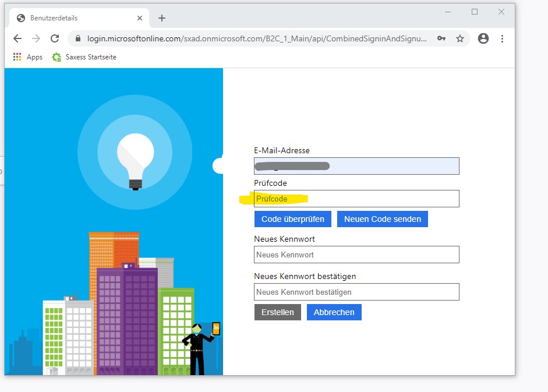Open a new browser tab
Viewport: 548px width, 392px height.
[x=162, y=18]
